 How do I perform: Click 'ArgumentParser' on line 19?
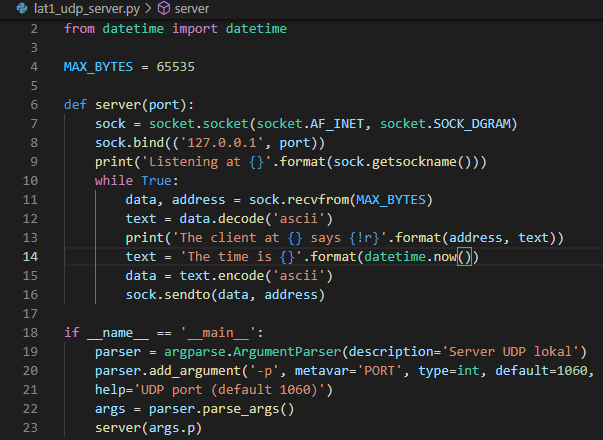pyautogui.click(x=287, y=352)
